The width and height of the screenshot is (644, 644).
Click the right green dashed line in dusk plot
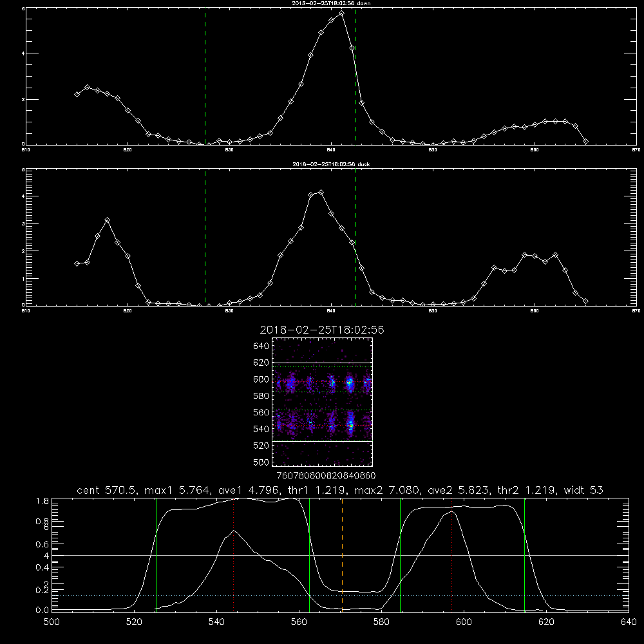click(x=355, y=237)
